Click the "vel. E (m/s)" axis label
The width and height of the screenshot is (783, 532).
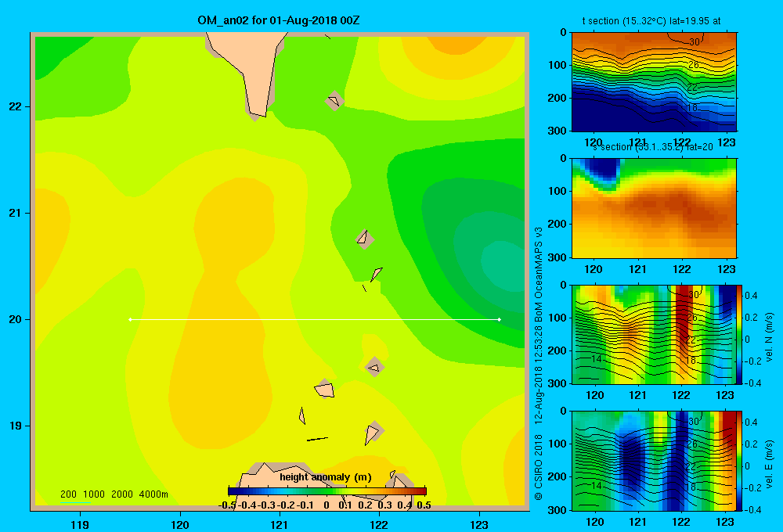769,464
